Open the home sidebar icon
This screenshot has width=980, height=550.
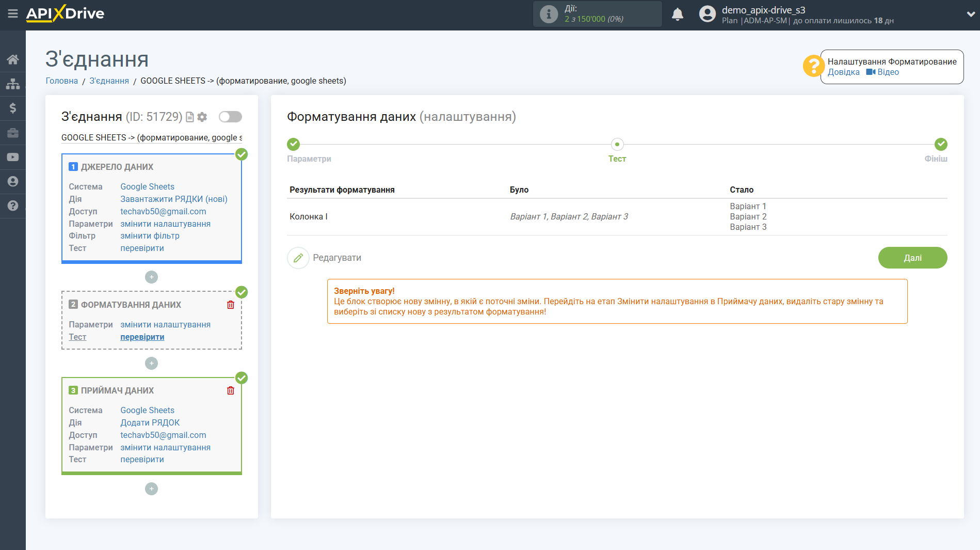pos(13,59)
